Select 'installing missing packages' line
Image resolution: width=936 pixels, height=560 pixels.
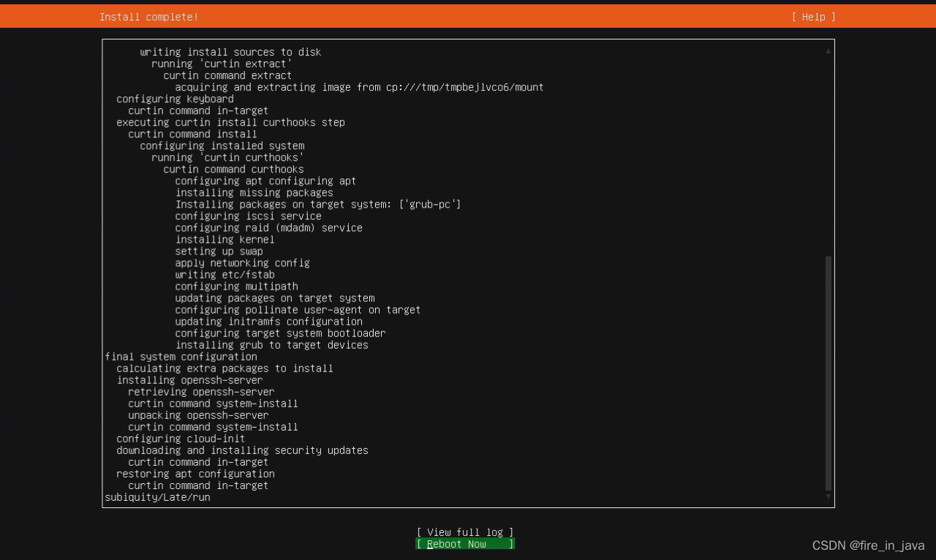click(x=254, y=192)
